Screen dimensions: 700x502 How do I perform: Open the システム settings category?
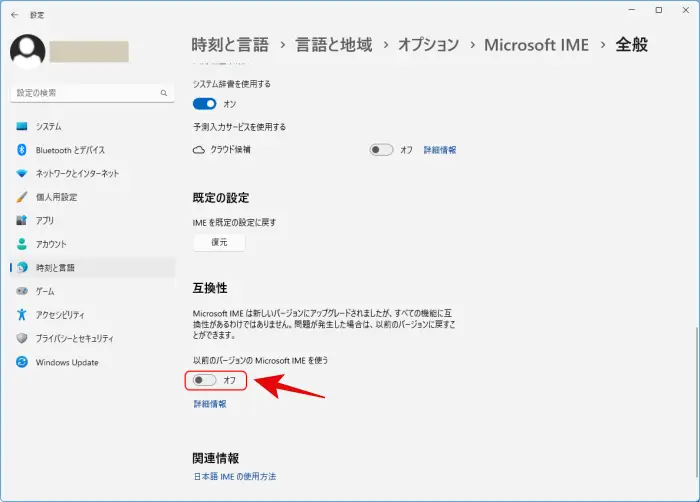click(92, 126)
